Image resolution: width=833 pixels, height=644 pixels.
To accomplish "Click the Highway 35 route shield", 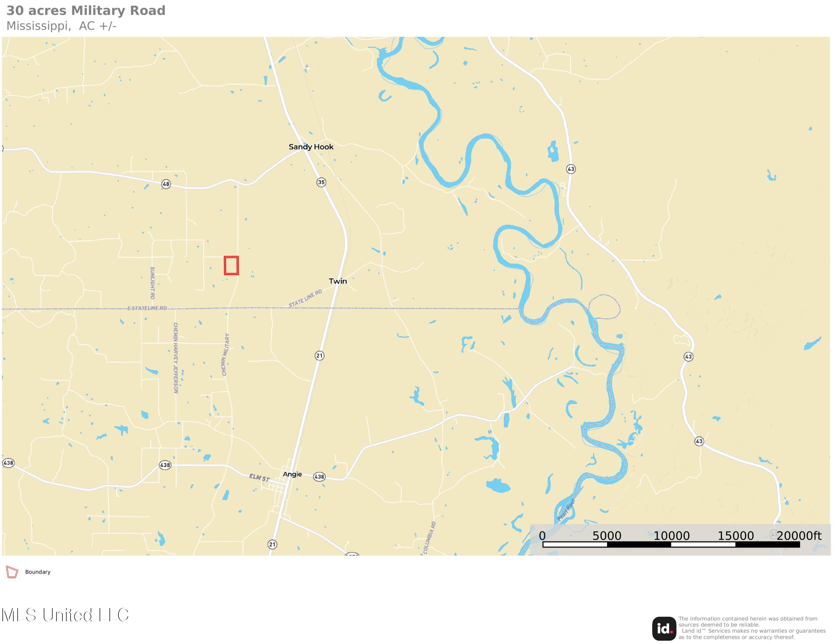I will (321, 182).
